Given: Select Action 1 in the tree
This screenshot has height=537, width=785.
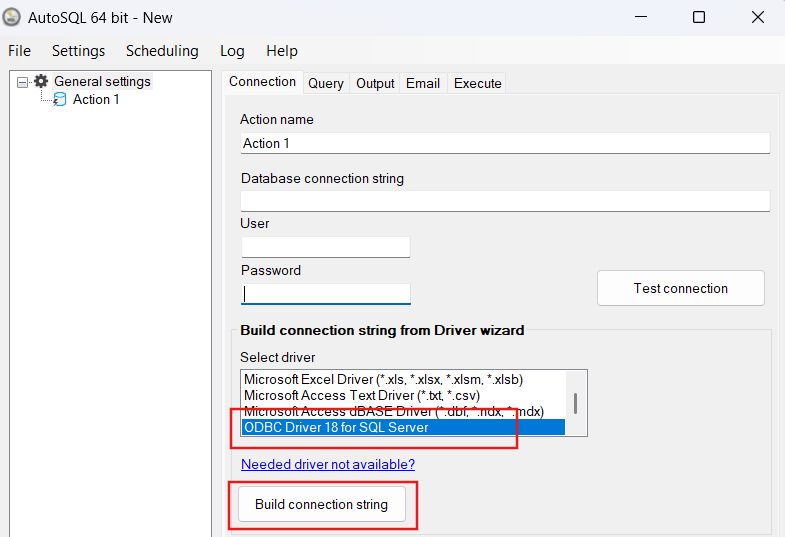Looking at the screenshot, I should click(x=96, y=99).
